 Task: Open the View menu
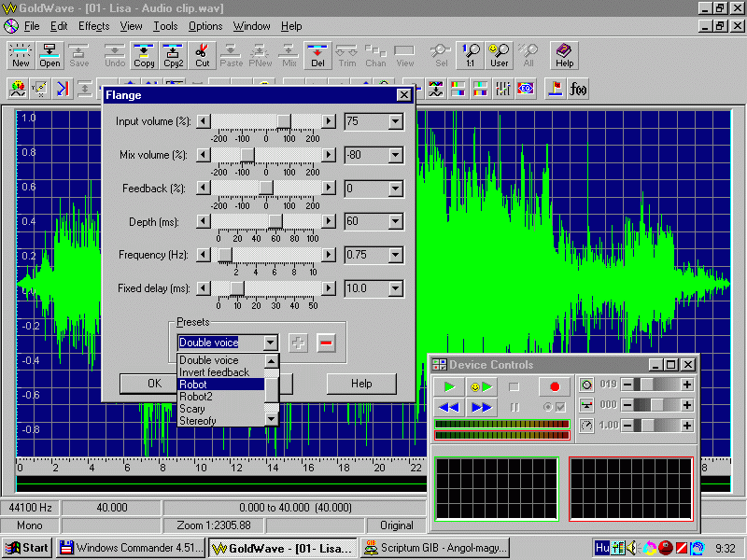point(131,26)
